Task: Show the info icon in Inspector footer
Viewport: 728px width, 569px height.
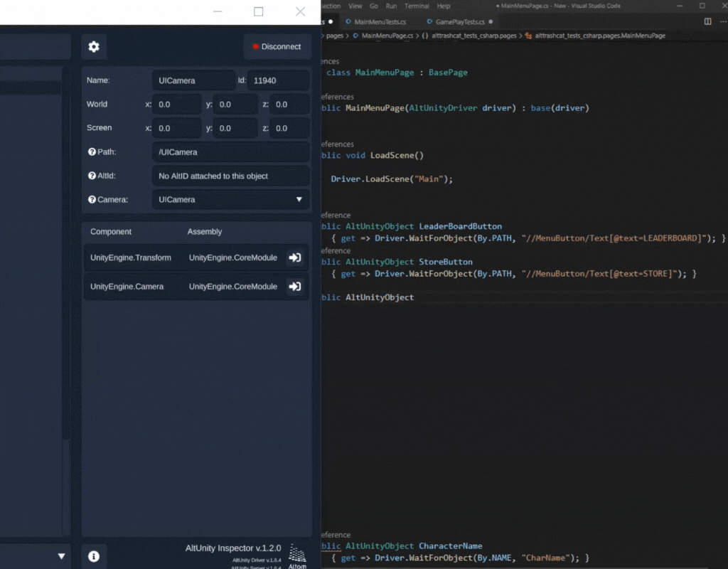Action: 94,556
